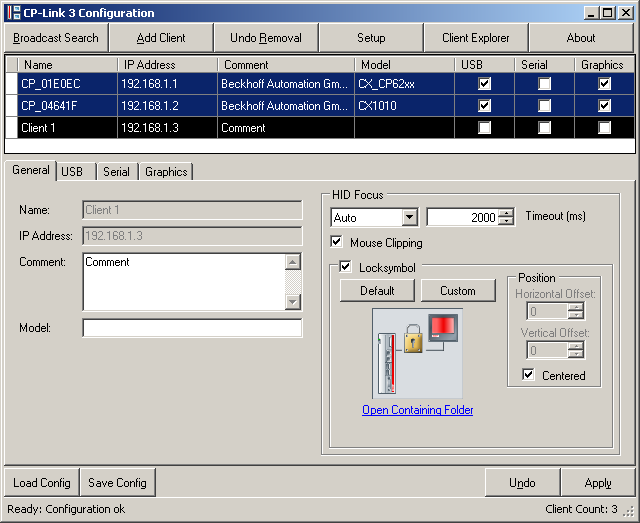
Task: Click the locksymbol preview image
Action: point(417,354)
